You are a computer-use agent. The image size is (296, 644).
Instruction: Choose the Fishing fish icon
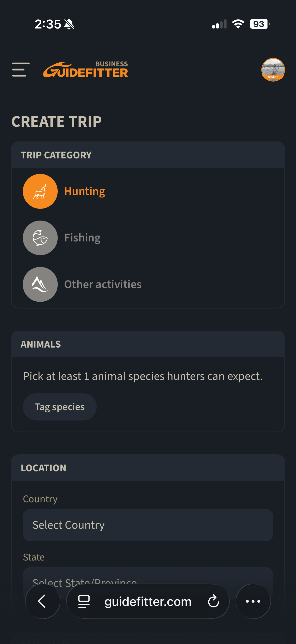tap(40, 238)
